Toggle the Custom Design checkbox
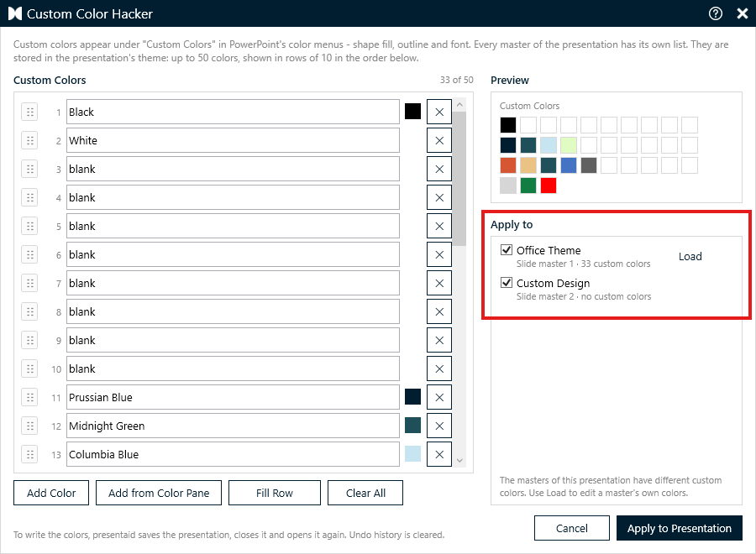Image resolution: width=756 pixels, height=554 pixels. coord(507,283)
